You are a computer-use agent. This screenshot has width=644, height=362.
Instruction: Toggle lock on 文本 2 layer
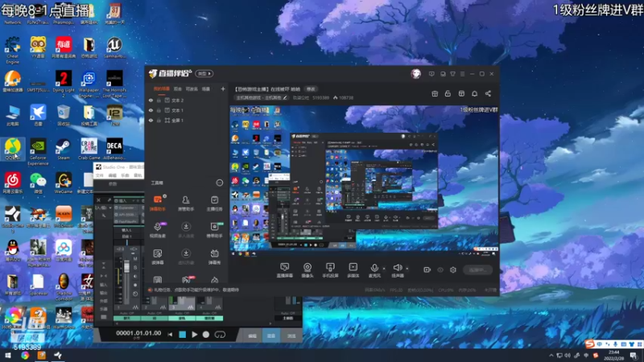pos(159,100)
